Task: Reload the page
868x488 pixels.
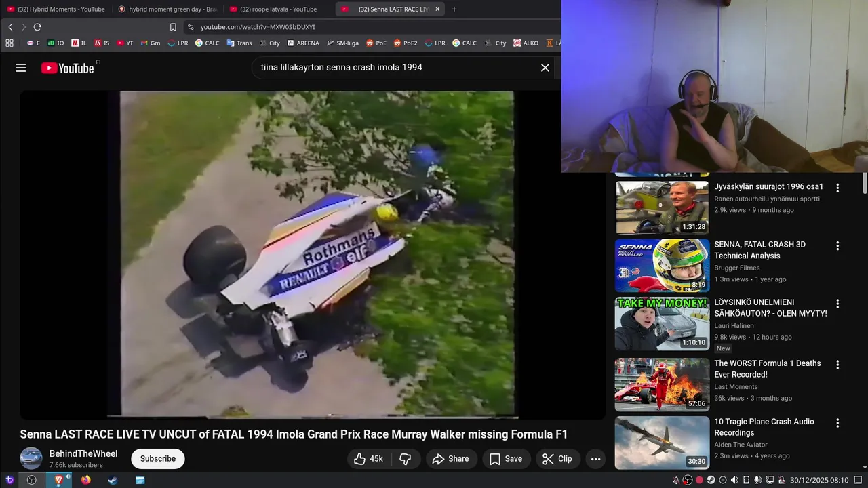Action: (x=37, y=27)
